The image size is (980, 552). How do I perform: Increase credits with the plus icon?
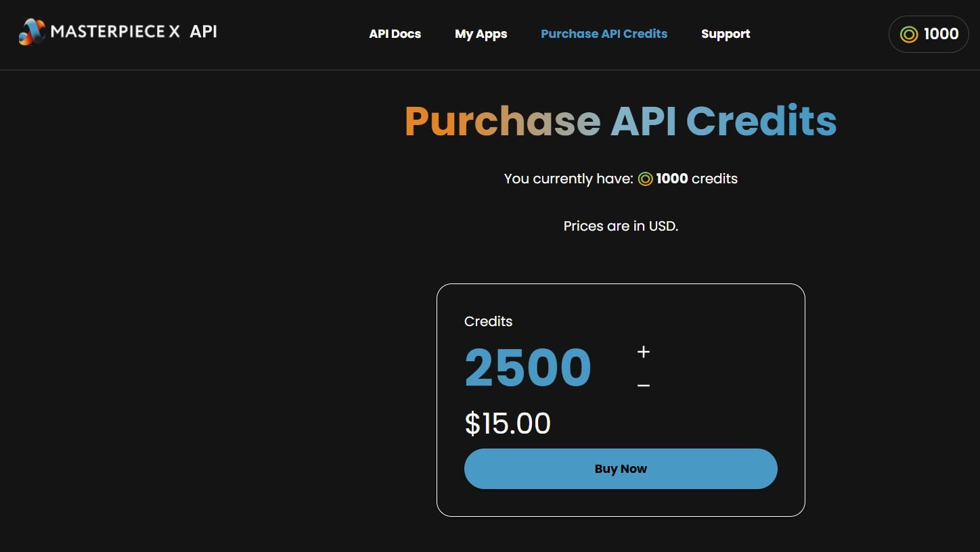(x=644, y=352)
